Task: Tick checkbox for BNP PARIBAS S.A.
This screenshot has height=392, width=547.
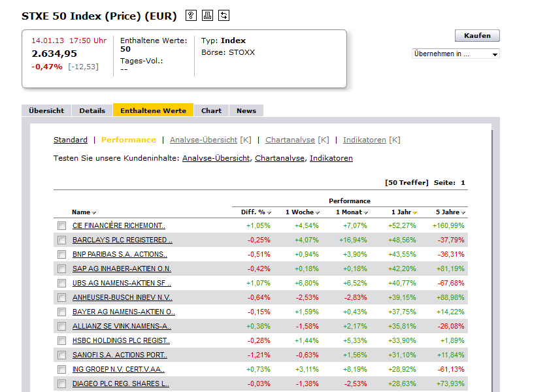Action: pos(61,254)
